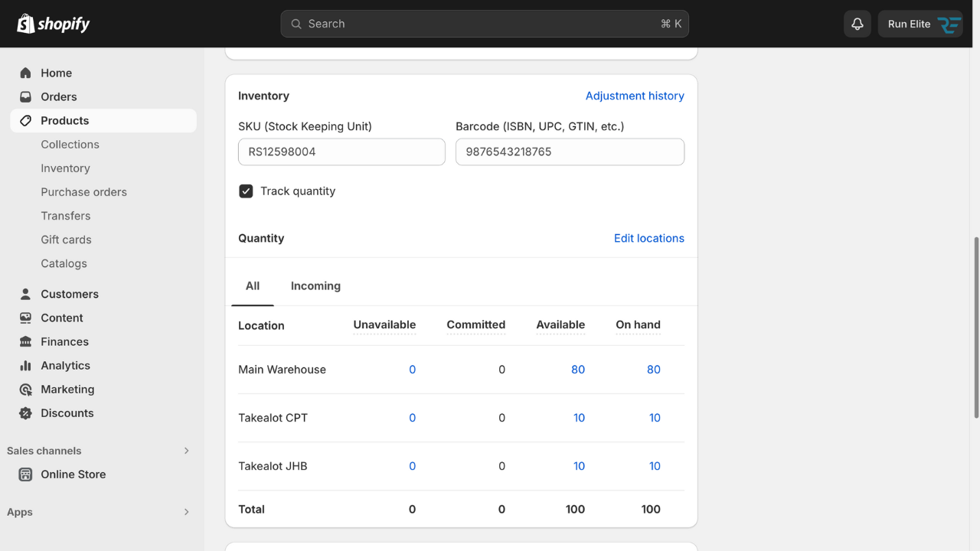Uncheck the Track quantity checkbox
The image size is (980, 551).
246,191
